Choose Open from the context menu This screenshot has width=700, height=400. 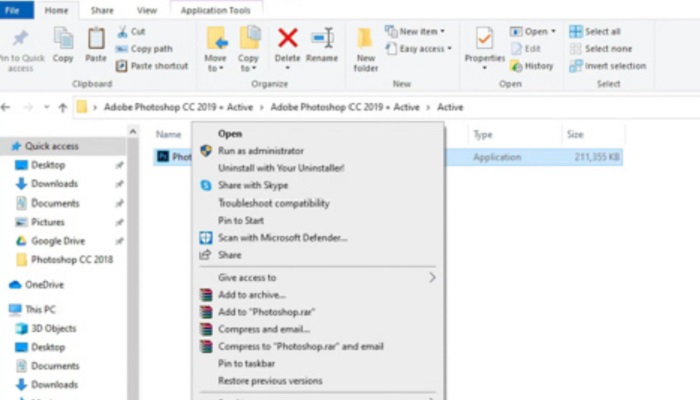click(230, 134)
